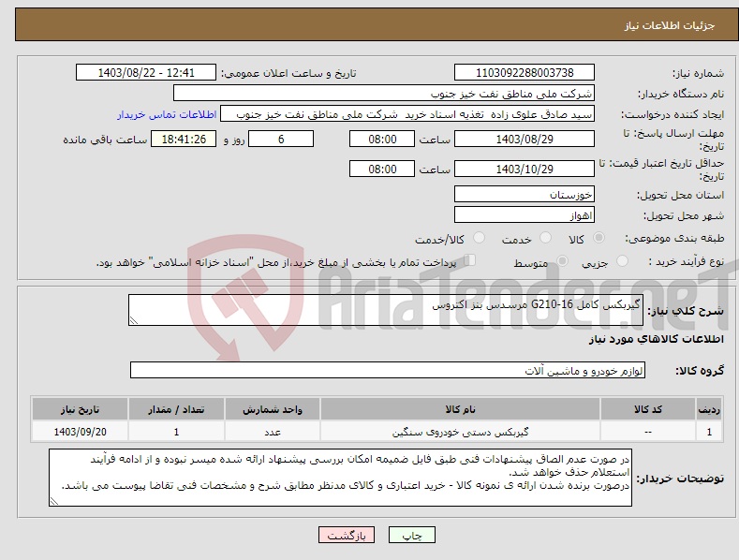Click the گیربکس دستی خودروی سنگین cell
The image size is (739, 560).
click(x=460, y=432)
